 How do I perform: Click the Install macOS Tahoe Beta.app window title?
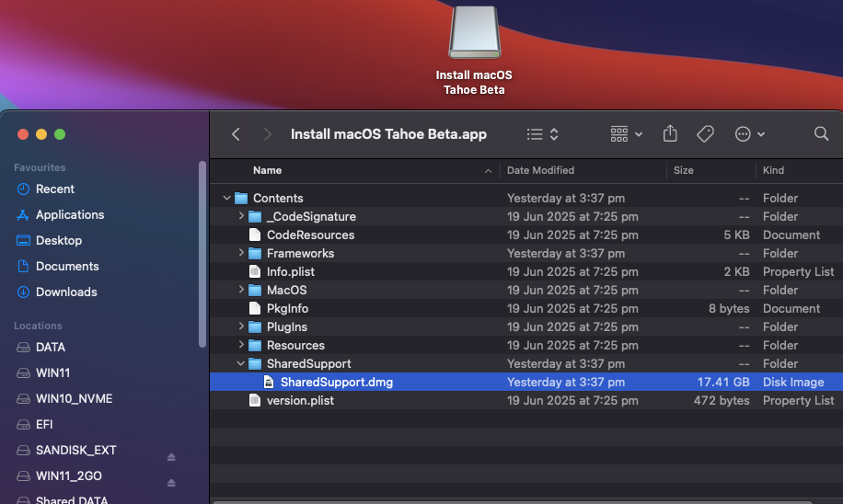pyautogui.click(x=388, y=134)
